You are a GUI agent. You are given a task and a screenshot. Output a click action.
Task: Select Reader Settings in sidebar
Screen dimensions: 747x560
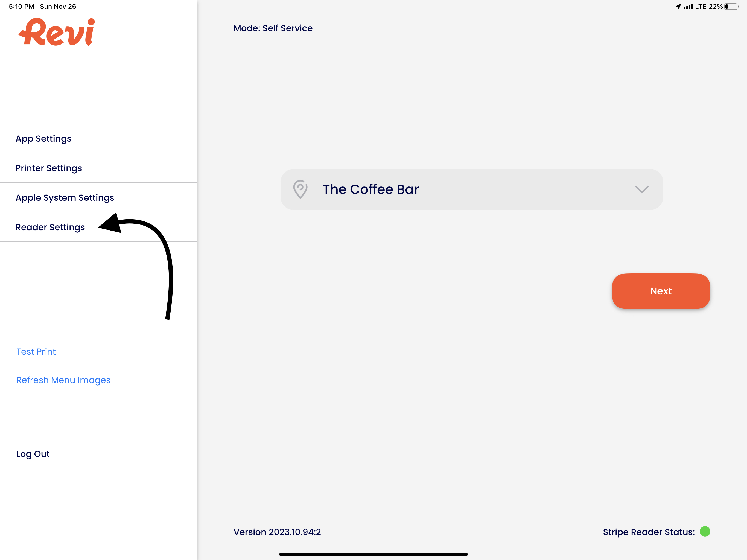tap(50, 227)
